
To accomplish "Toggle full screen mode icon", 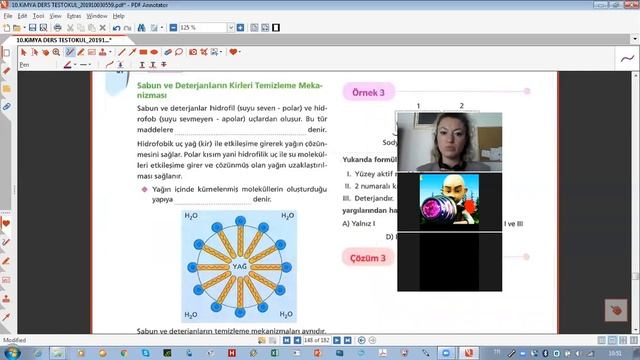I will pos(276,28).
